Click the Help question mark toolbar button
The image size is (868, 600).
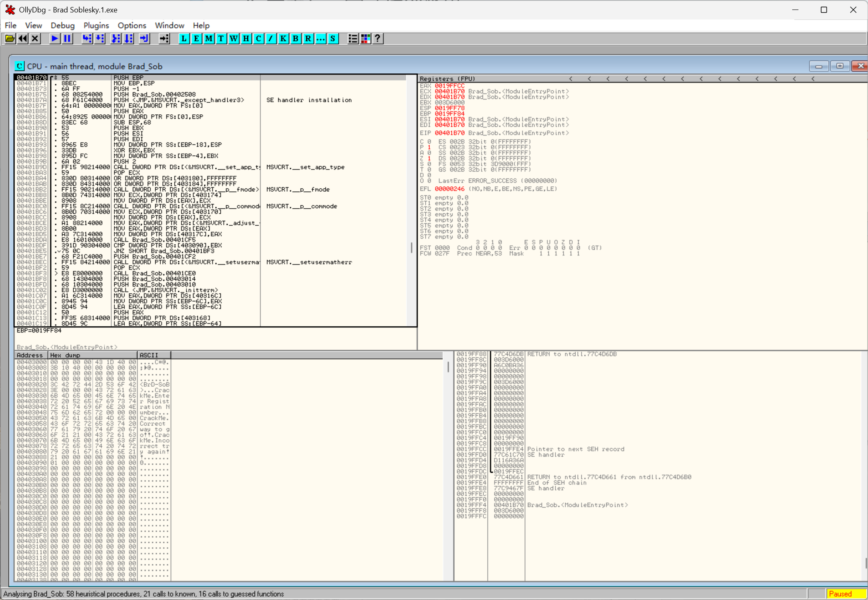click(378, 39)
